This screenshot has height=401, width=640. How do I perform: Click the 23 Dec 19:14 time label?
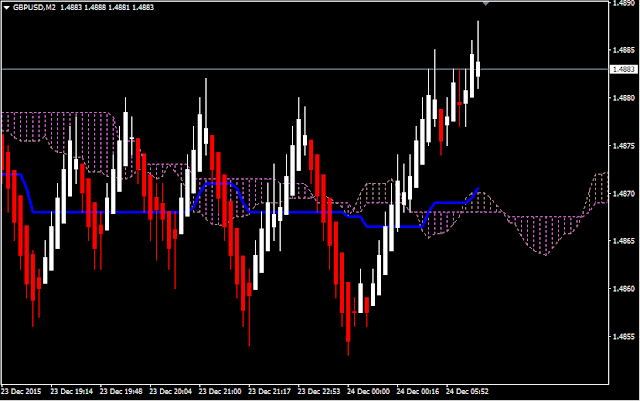pos(71,391)
